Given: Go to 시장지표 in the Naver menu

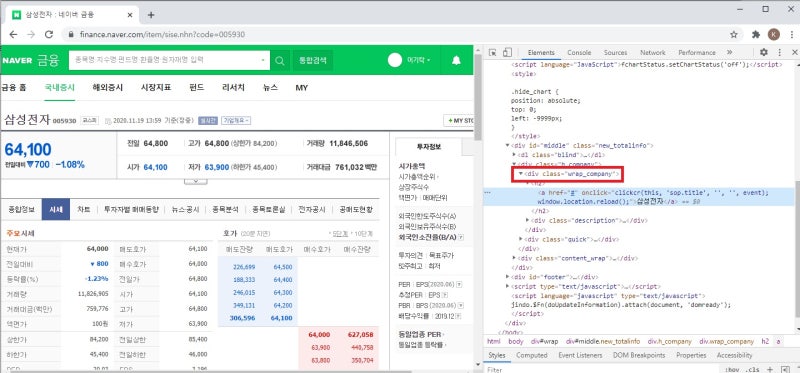Looking at the screenshot, I should (x=156, y=87).
